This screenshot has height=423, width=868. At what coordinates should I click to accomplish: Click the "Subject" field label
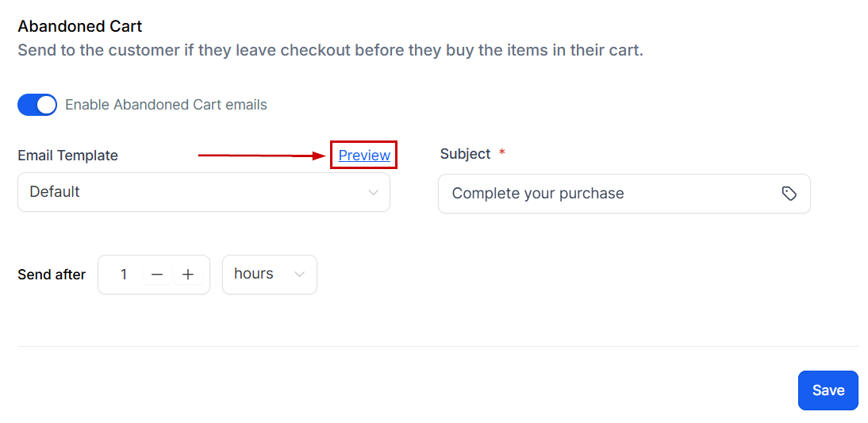[x=465, y=154]
